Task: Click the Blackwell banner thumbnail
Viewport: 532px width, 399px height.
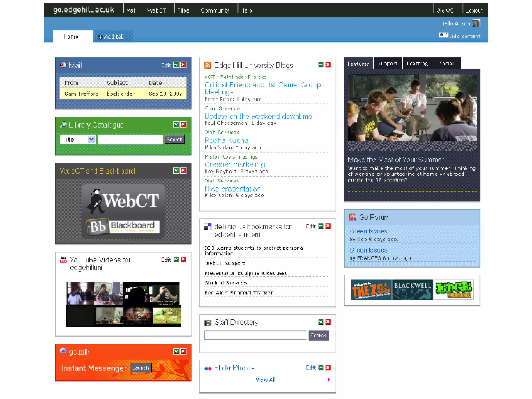Action: 412,290
